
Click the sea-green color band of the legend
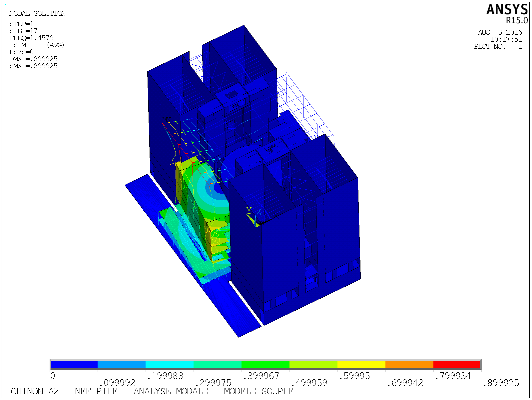218,365
